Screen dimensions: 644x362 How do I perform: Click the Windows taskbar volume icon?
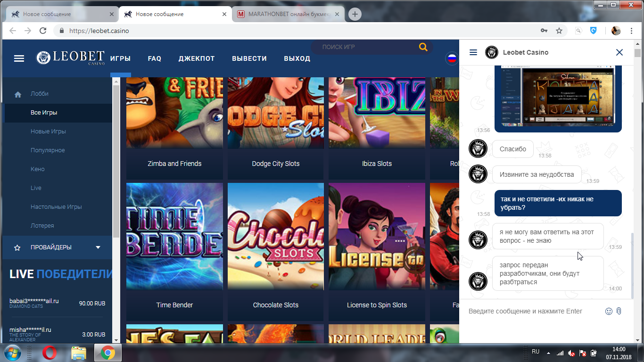tap(571, 353)
